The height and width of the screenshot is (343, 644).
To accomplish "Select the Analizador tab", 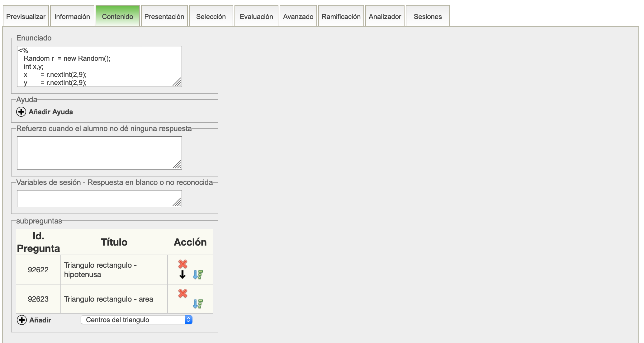I will 385,16.
